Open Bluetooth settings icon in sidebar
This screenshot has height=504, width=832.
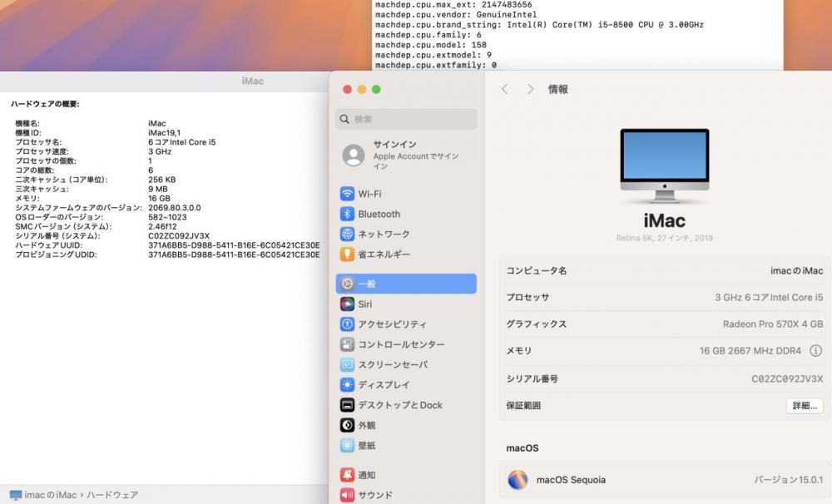point(347,214)
